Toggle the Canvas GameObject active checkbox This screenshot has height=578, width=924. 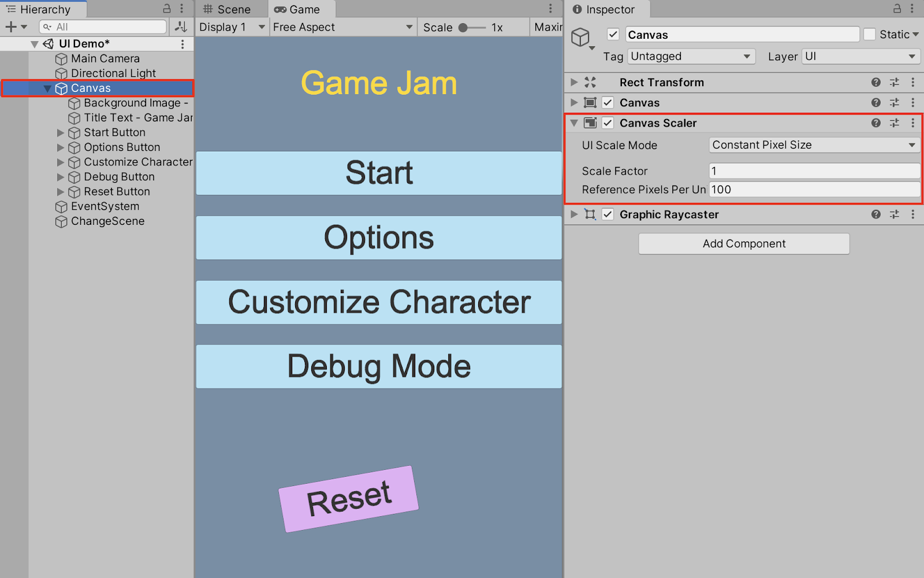click(613, 35)
